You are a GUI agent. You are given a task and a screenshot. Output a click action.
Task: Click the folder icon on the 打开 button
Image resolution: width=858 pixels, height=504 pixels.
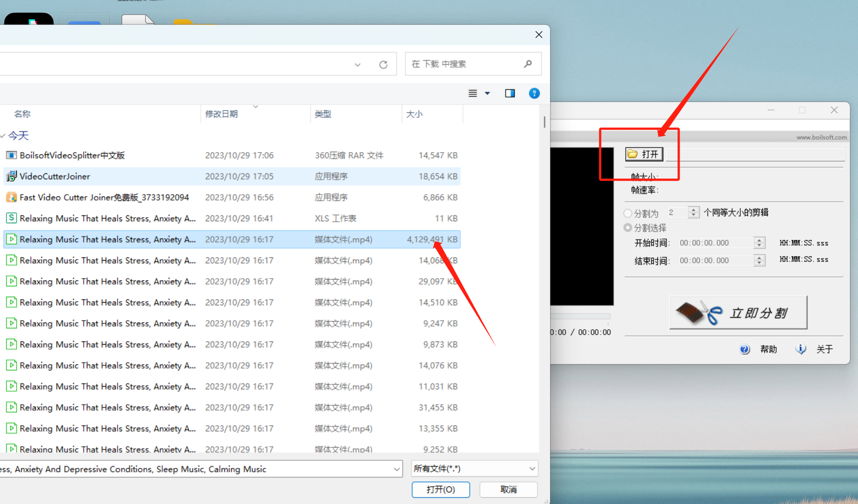[x=633, y=154]
